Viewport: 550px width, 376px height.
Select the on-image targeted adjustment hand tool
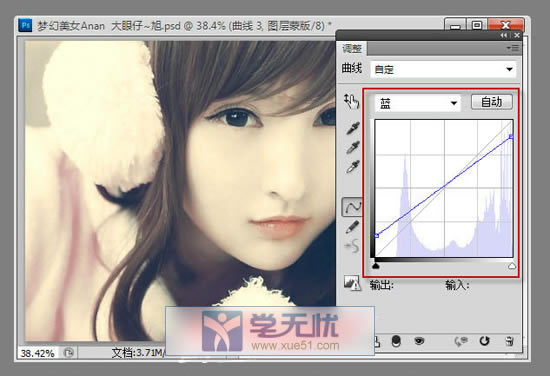tap(351, 101)
